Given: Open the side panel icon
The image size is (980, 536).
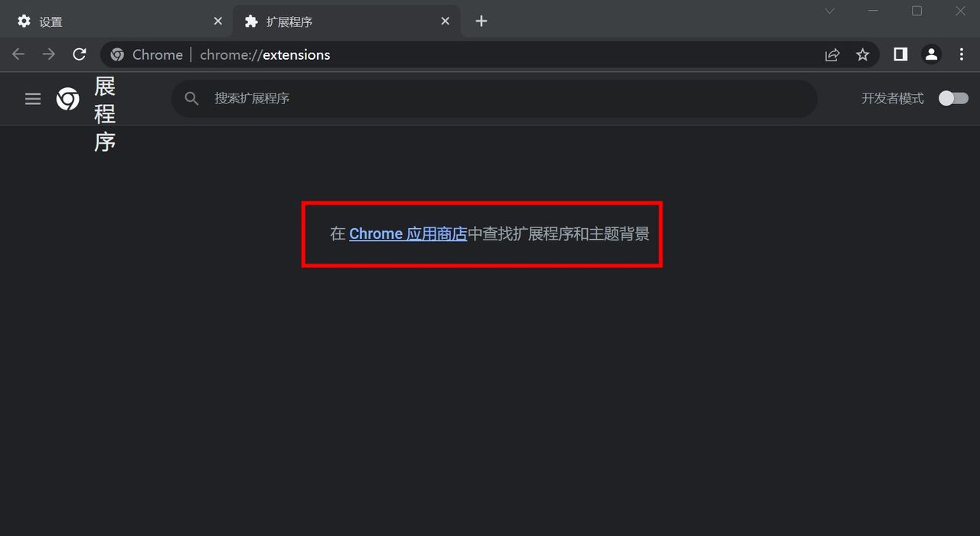Looking at the screenshot, I should tap(900, 54).
